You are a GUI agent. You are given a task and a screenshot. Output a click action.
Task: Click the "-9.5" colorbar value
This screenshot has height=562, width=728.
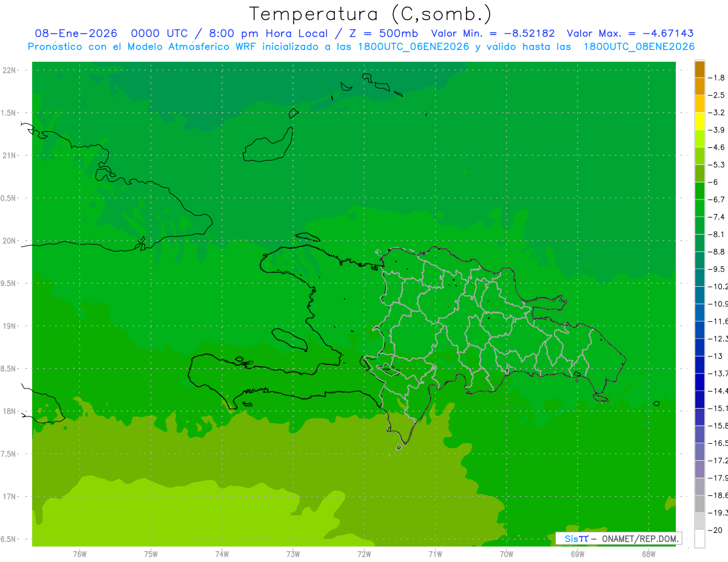(716, 269)
